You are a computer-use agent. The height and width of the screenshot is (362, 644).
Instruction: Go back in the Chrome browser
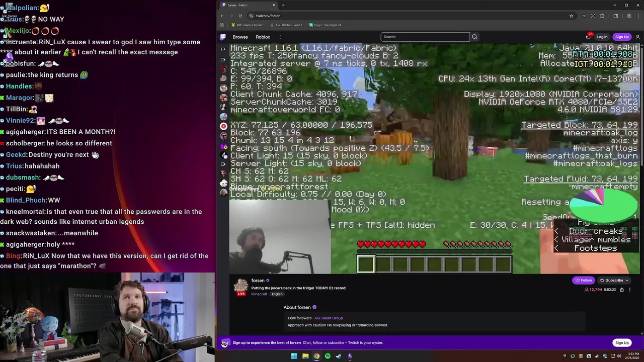click(x=222, y=16)
